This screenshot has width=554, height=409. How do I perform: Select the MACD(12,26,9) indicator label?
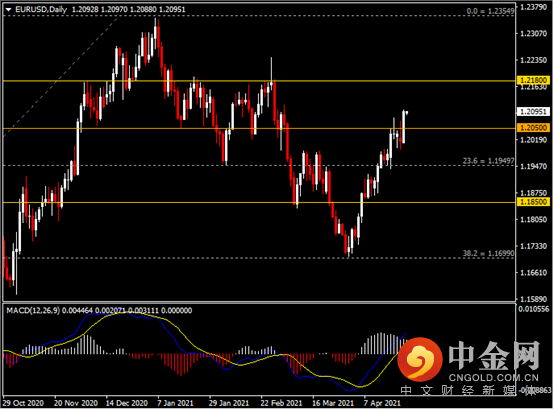(x=33, y=310)
